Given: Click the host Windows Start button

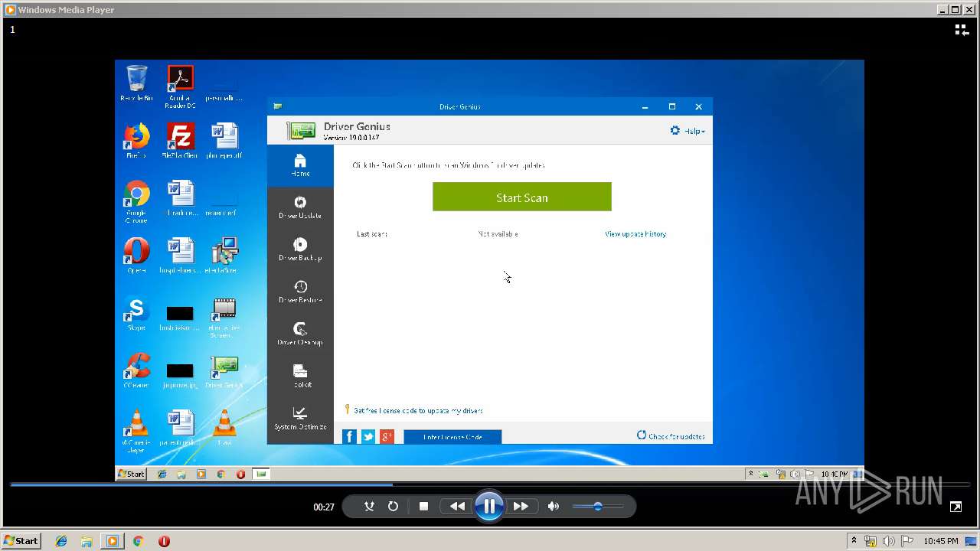Looking at the screenshot, I should click(x=21, y=540).
